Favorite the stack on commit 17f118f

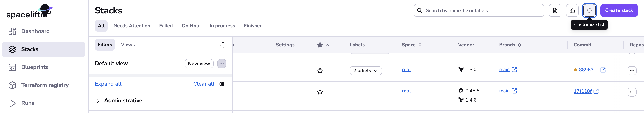click(320, 92)
